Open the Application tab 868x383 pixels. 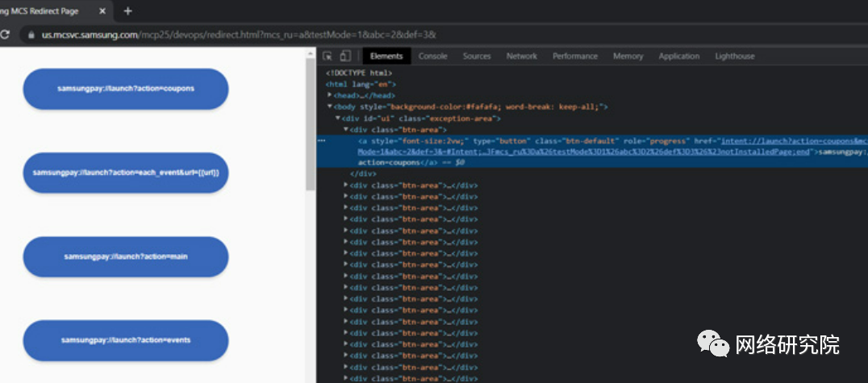(x=679, y=56)
